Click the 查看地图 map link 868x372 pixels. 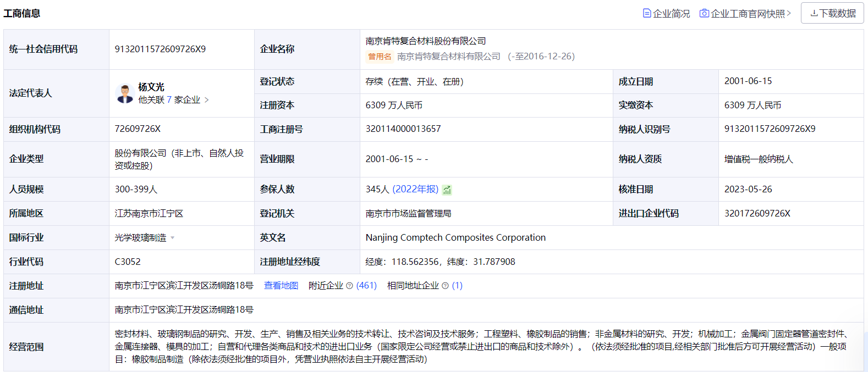pyautogui.click(x=281, y=286)
